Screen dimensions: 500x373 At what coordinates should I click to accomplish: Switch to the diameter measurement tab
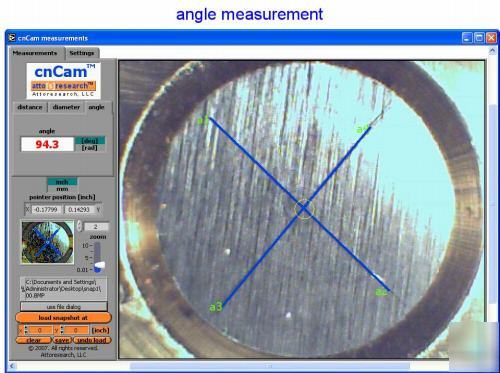pyautogui.click(x=66, y=107)
